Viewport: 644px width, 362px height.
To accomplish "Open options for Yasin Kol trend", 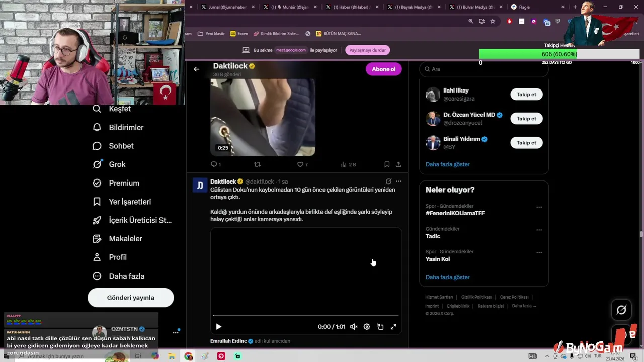I will coord(539,253).
